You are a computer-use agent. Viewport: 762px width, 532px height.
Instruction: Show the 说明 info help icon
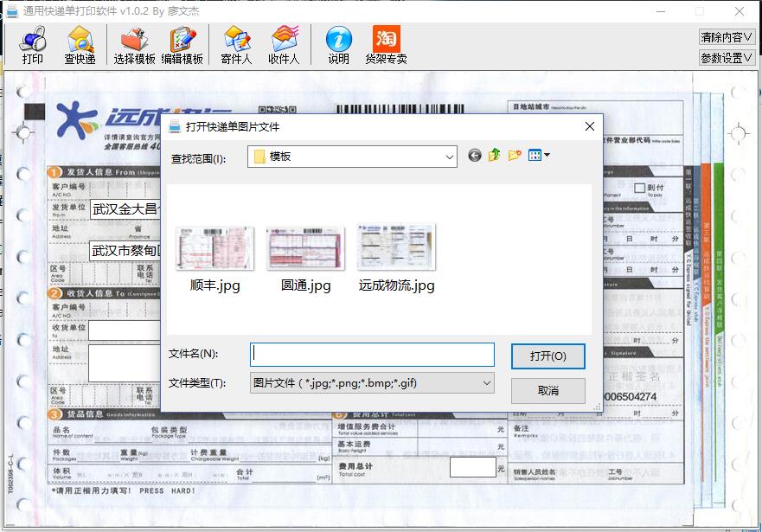tap(339, 45)
